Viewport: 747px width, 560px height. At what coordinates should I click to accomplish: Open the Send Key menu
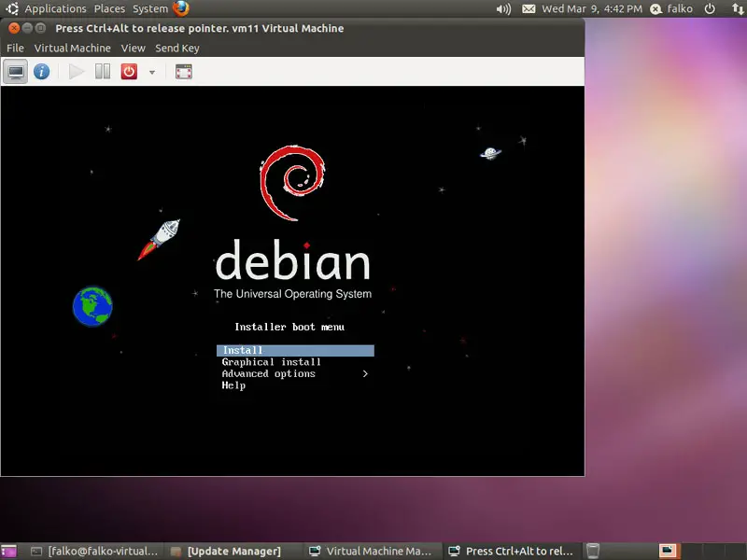click(177, 49)
